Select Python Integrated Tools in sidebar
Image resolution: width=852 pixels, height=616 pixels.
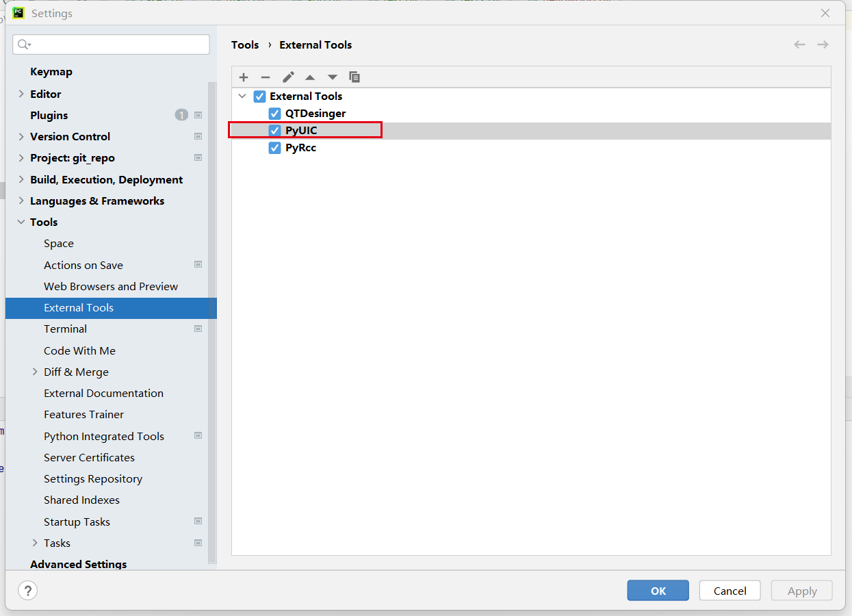coord(104,436)
